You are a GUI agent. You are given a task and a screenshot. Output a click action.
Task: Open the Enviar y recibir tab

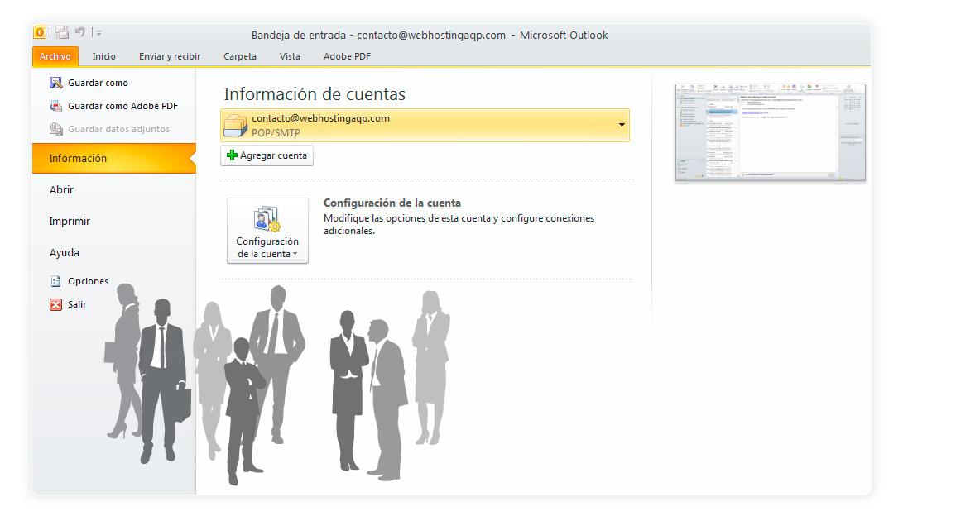coord(170,56)
